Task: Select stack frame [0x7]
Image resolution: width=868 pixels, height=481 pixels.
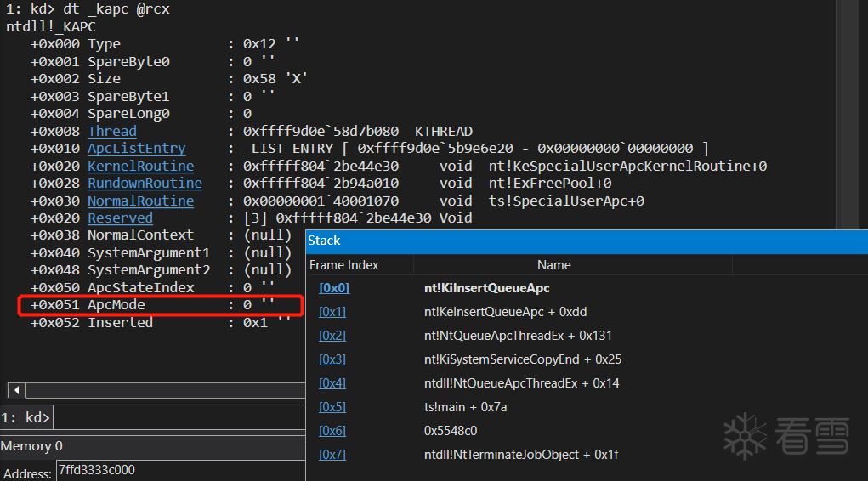Action: [x=332, y=455]
